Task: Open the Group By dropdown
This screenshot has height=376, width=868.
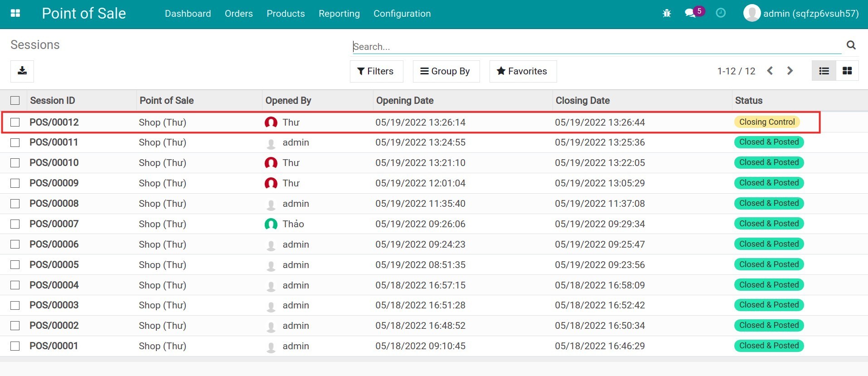Action: coord(446,71)
